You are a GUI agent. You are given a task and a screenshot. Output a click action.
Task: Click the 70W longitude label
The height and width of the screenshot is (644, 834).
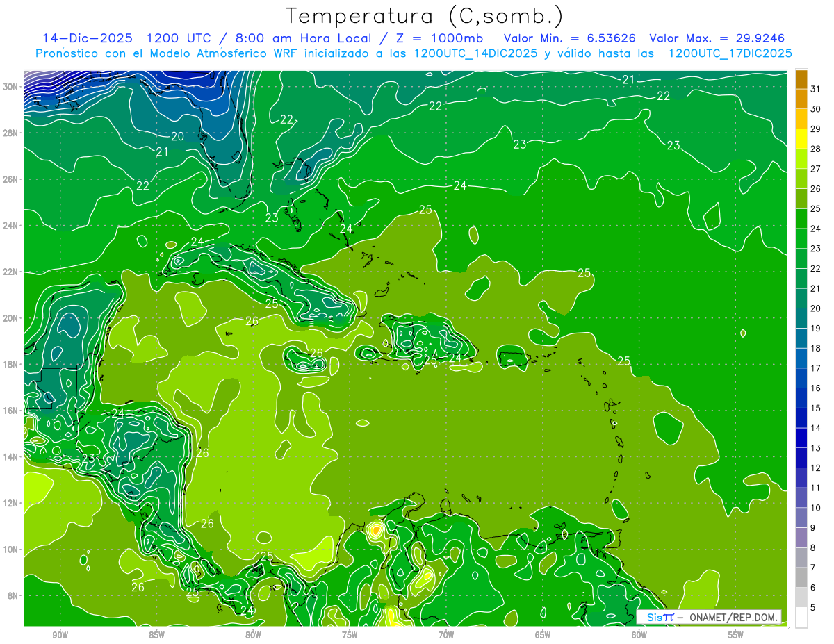446,636
